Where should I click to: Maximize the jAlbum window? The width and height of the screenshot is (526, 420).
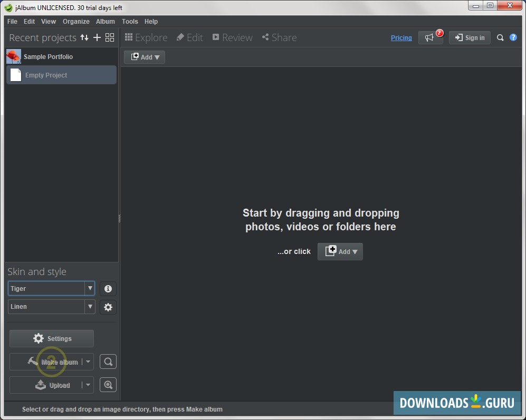point(490,6)
